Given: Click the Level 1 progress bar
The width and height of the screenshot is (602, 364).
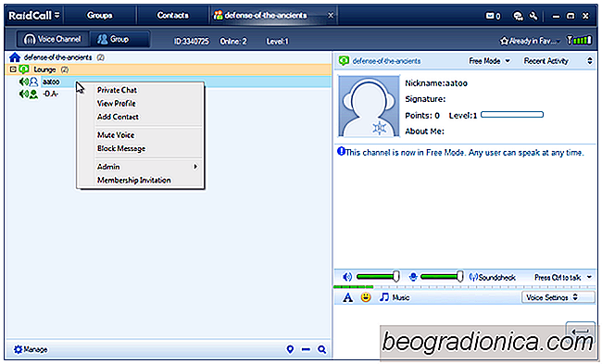Looking at the screenshot, I should 512,115.
